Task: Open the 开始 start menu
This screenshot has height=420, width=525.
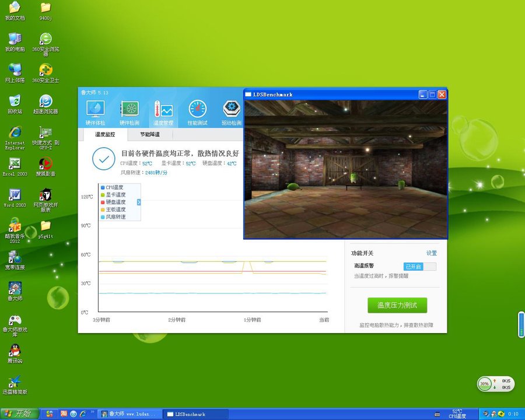Action: click(x=19, y=414)
